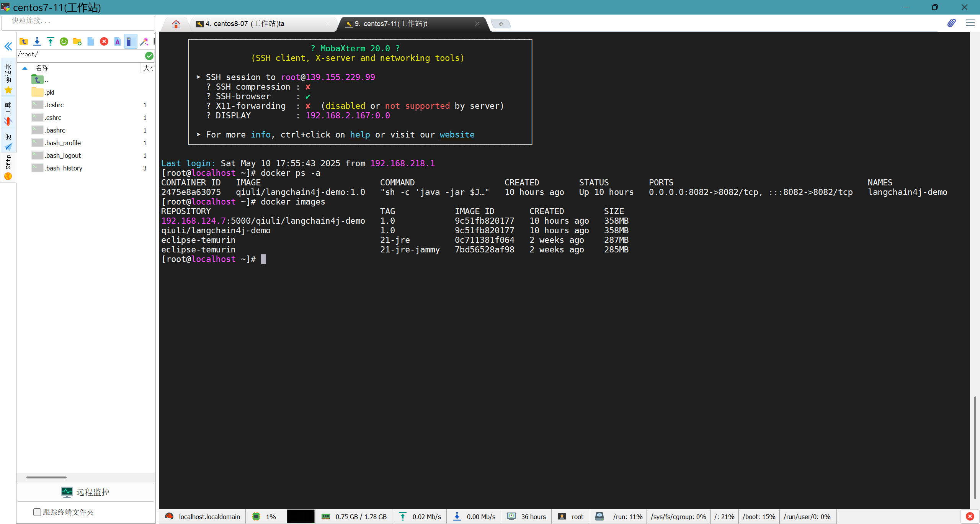Click the create new file icon
The width and height of the screenshot is (980, 524).
91,41
